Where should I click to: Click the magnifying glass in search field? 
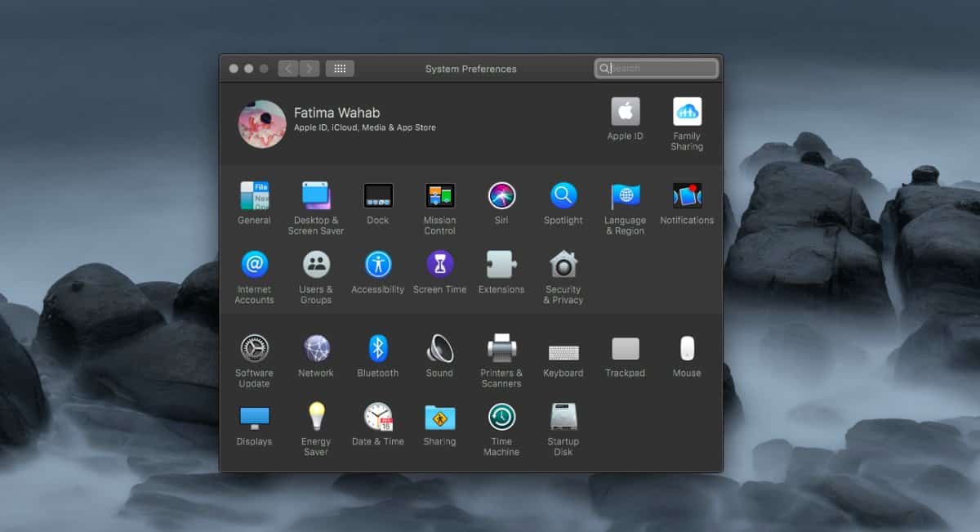click(604, 69)
